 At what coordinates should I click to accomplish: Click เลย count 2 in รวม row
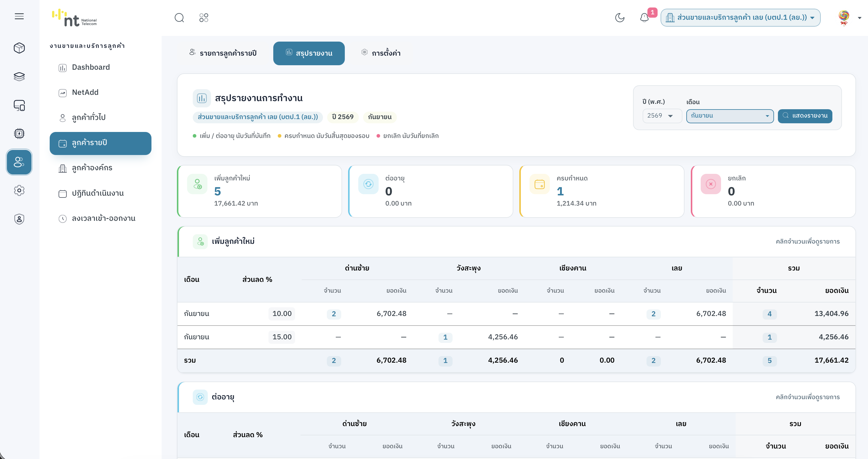[653, 361]
